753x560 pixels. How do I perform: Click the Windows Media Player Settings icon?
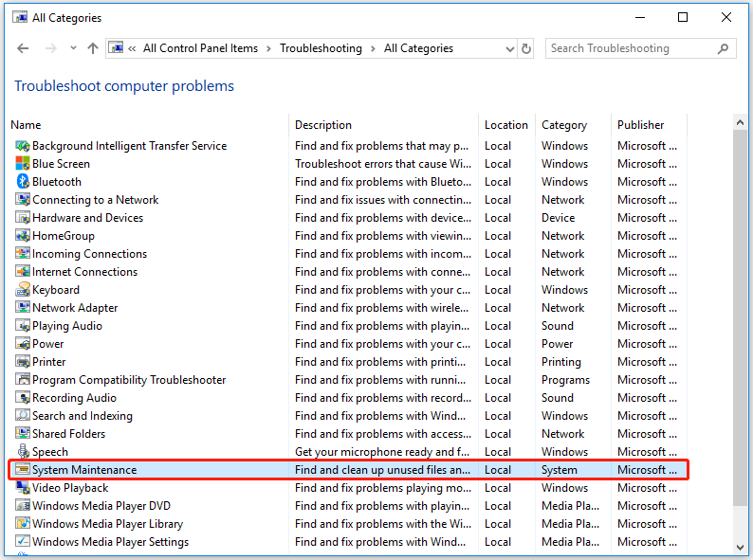tap(23, 542)
